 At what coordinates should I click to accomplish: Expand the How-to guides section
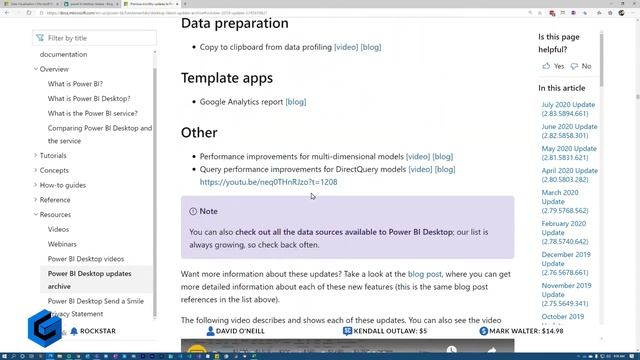pos(36,185)
